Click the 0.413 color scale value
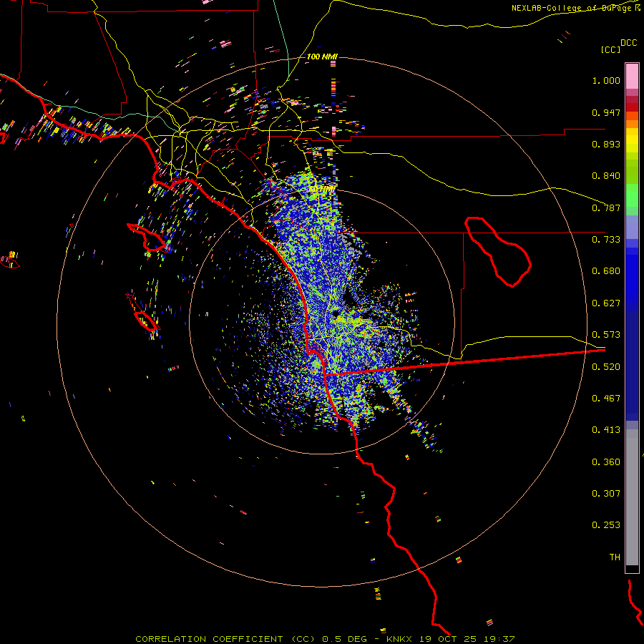Image resolution: width=644 pixels, height=644 pixels. click(x=606, y=430)
